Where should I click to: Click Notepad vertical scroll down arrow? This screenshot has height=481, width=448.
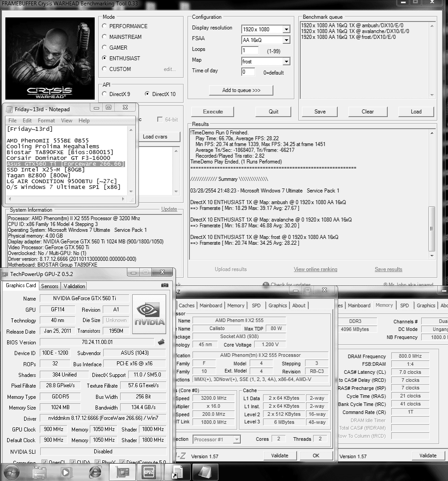pos(131,191)
